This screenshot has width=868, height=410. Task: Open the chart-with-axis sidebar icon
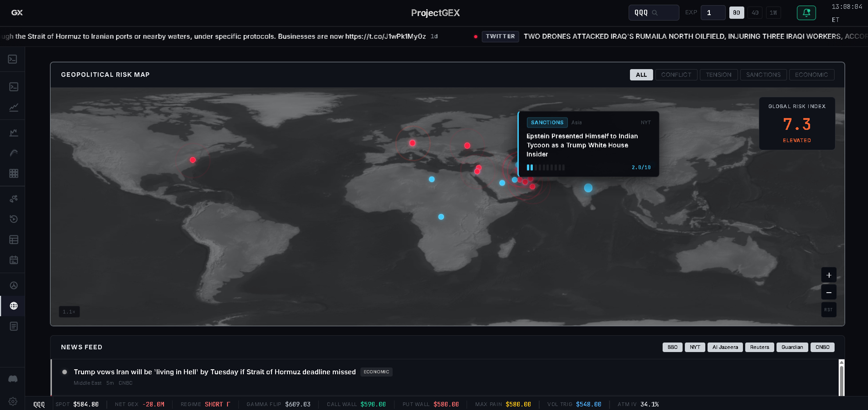[x=14, y=132]
